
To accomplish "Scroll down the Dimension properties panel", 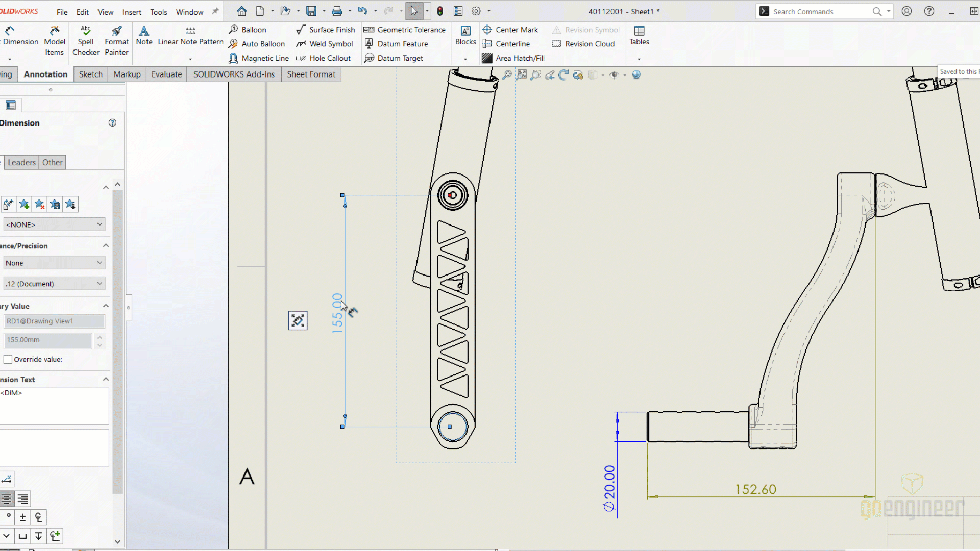I will point(118,542).
